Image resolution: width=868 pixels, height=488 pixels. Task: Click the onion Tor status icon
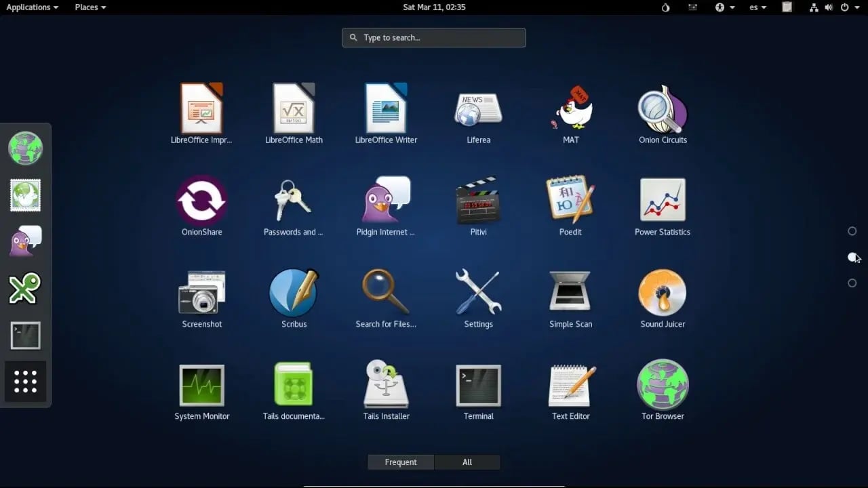[x=665, y=7]
